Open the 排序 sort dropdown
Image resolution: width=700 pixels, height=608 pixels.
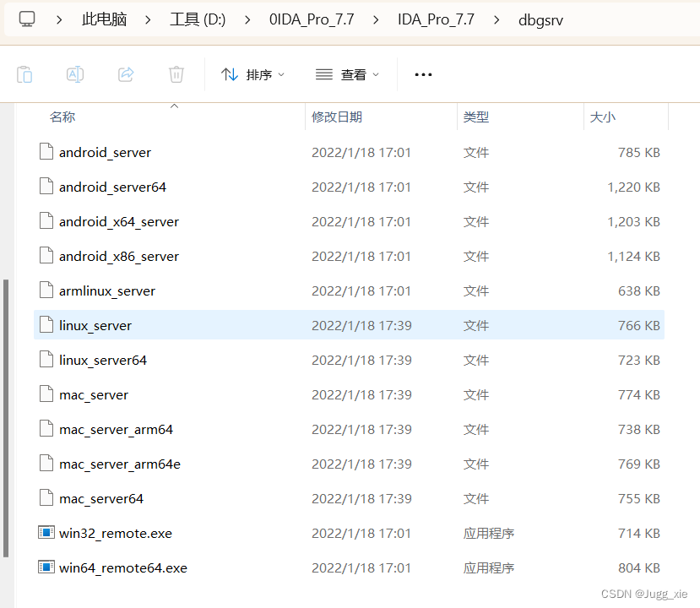[x=250, y=74]
